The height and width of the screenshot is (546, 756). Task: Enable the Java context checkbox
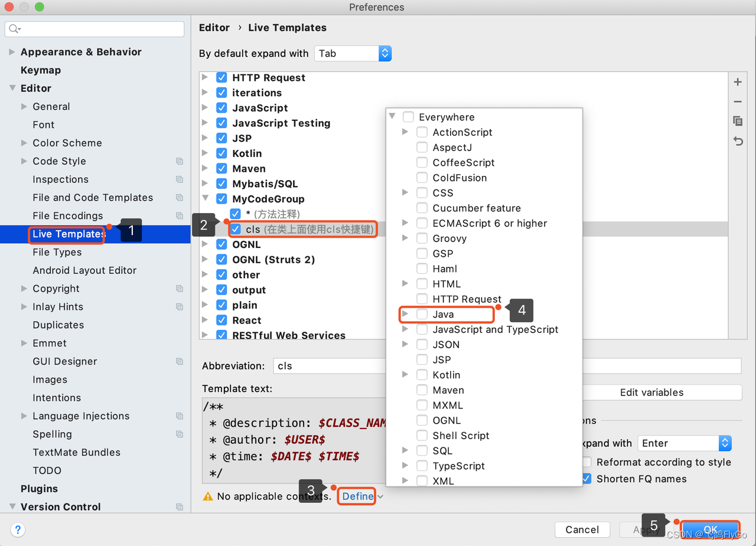point(422,314)
